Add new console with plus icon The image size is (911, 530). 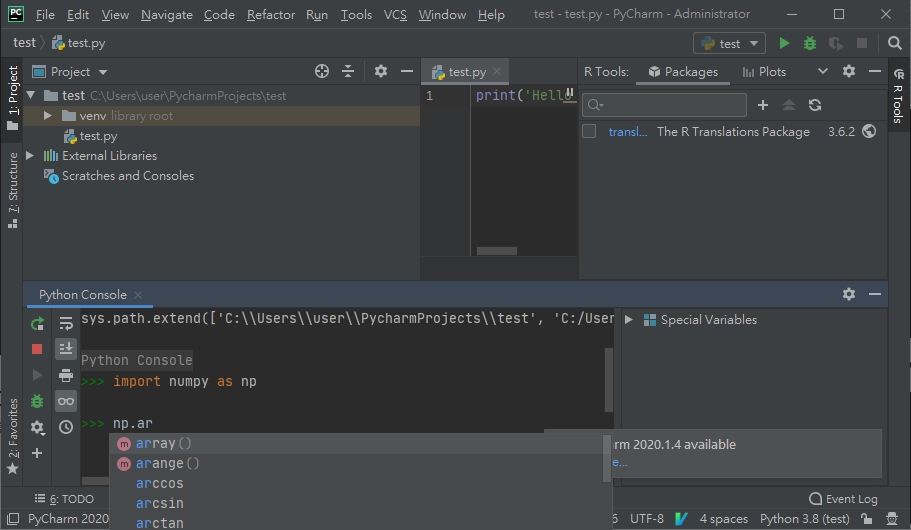[37, 453]
